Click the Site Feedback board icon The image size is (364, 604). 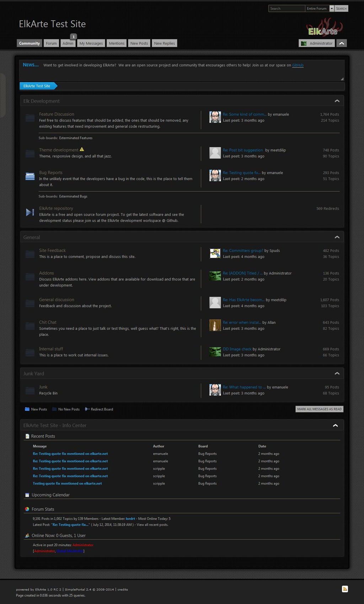coord(30,254)
